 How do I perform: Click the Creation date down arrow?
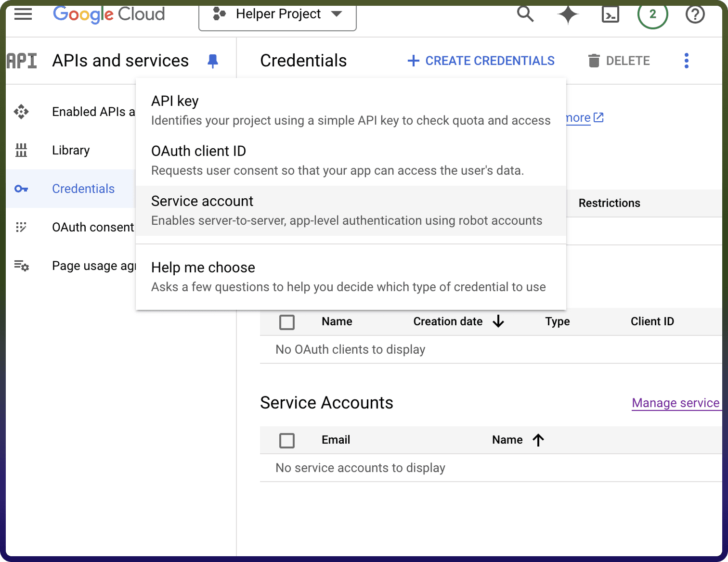pyautogui.click(x=498, y=321)
